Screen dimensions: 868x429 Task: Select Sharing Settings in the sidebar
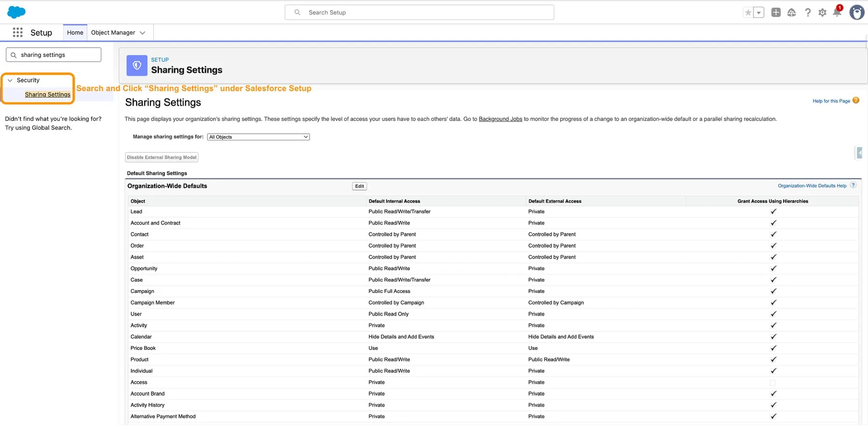tap(48, 95)
